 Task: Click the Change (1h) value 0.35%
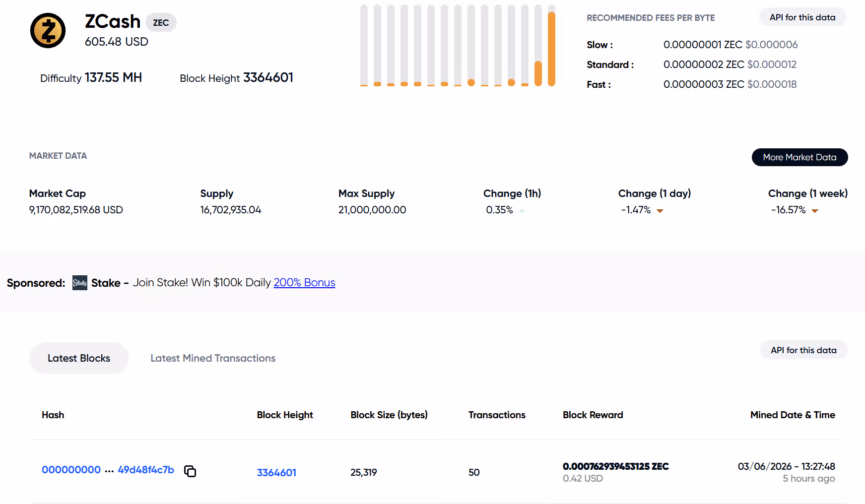tap(499, 210)
